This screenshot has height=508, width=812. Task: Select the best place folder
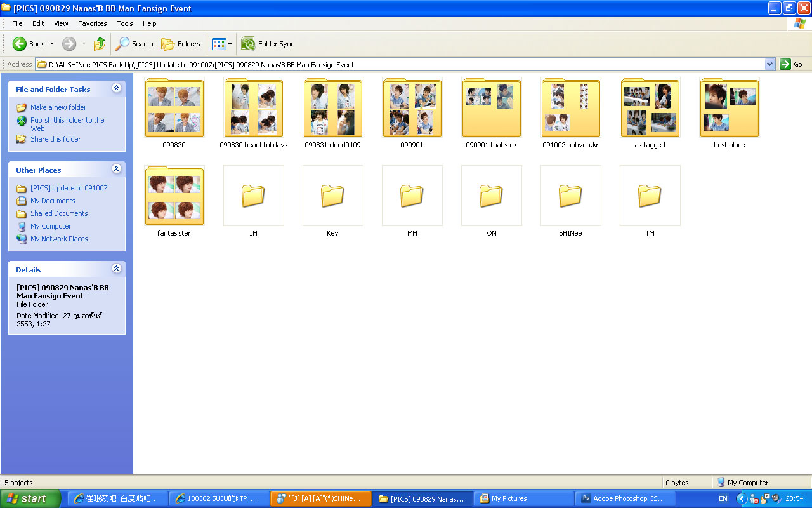[x=730, y=108]
